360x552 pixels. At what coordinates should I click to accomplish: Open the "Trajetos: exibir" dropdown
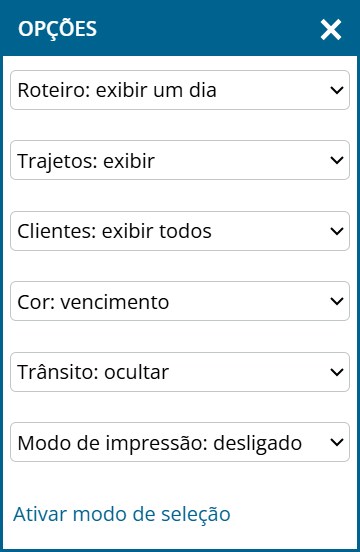click(180, 160)
